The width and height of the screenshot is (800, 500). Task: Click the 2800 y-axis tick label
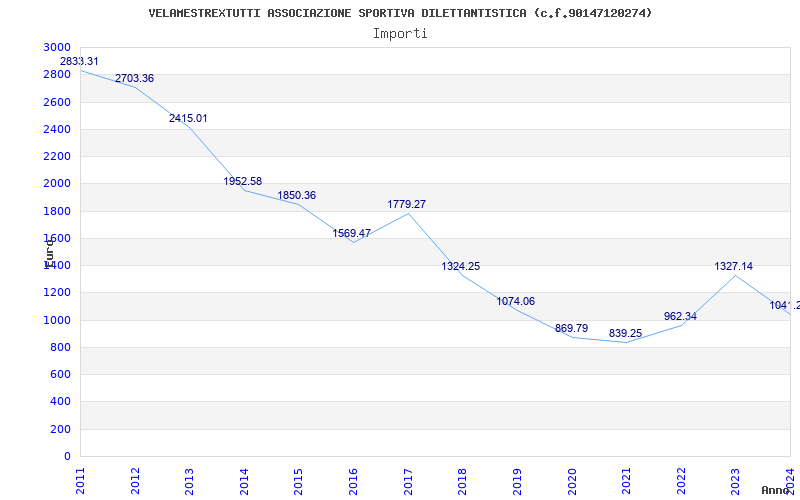(x=57, y=74)
